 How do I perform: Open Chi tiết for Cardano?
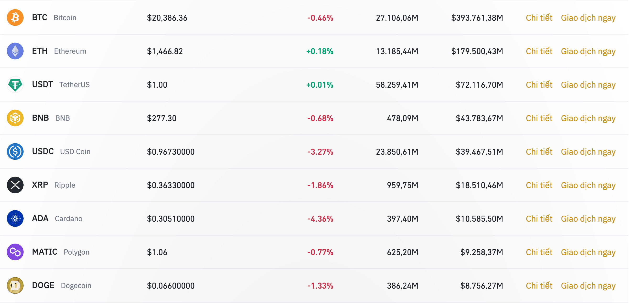539,218
